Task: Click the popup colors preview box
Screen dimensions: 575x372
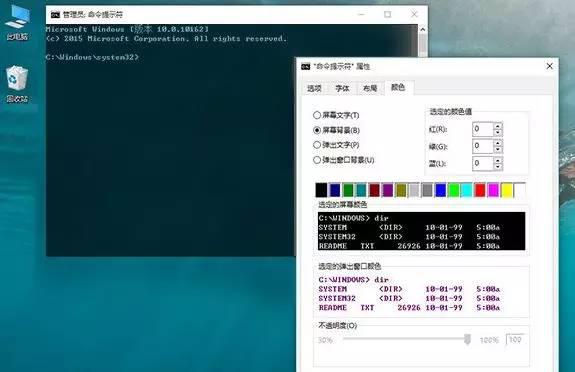Action: (421, 293)
